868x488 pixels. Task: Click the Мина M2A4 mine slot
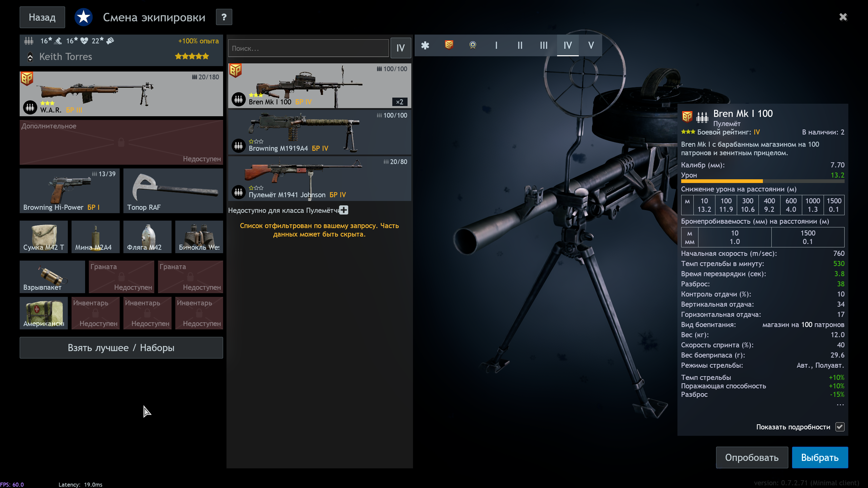point(95,237)
